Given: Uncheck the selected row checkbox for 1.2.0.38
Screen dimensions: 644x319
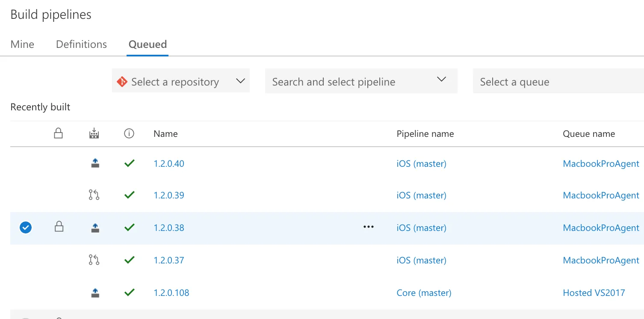Looking at the screenshot, I should click(x=26, y=227).
